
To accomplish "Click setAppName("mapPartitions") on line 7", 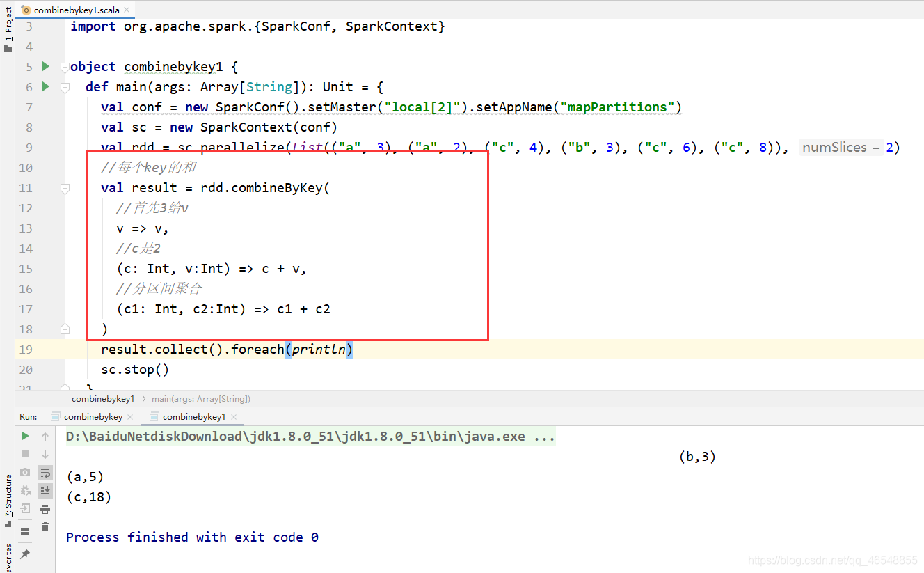I will point(579,107).
